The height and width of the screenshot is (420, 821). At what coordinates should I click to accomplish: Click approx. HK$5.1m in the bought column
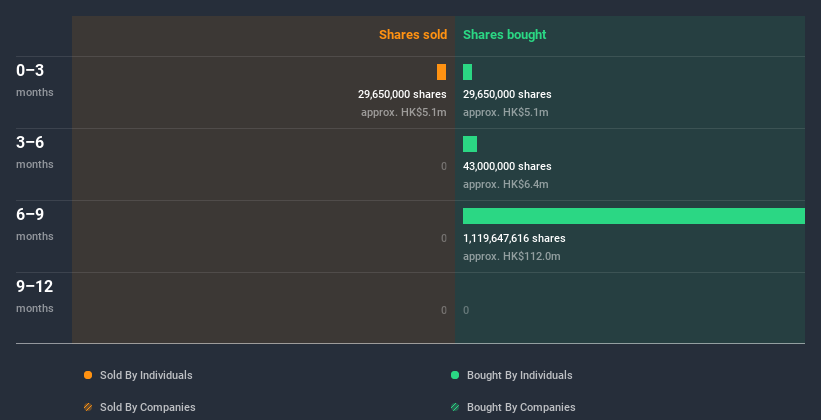[506, 112]
